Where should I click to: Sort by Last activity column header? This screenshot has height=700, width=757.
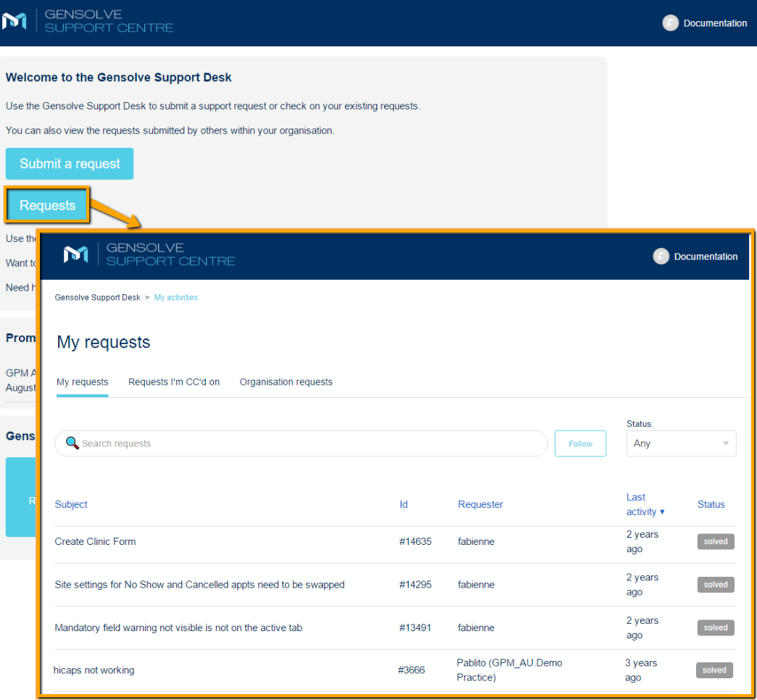point(645,504)
